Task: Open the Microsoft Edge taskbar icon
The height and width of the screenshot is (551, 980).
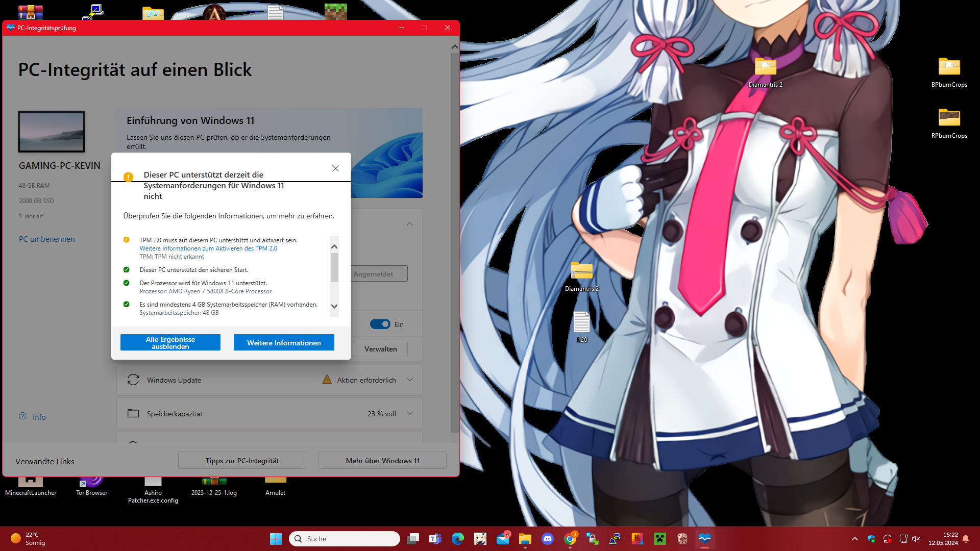Action: 458,539
